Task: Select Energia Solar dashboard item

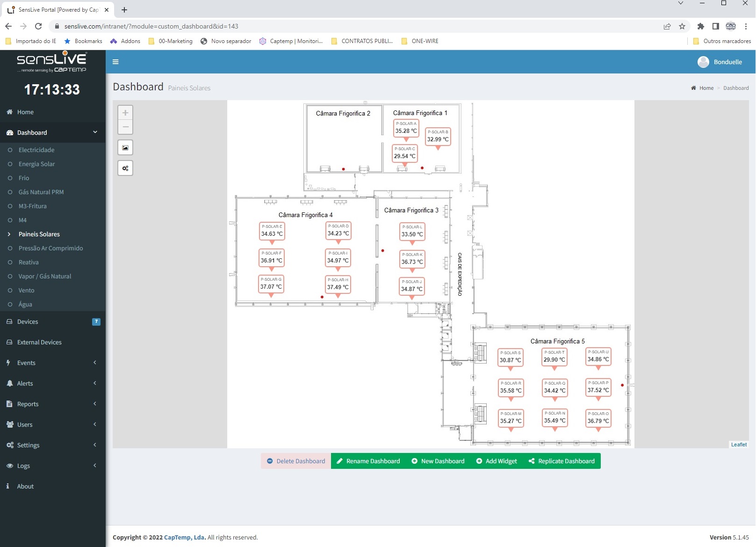Action: [x=36, y=164]
